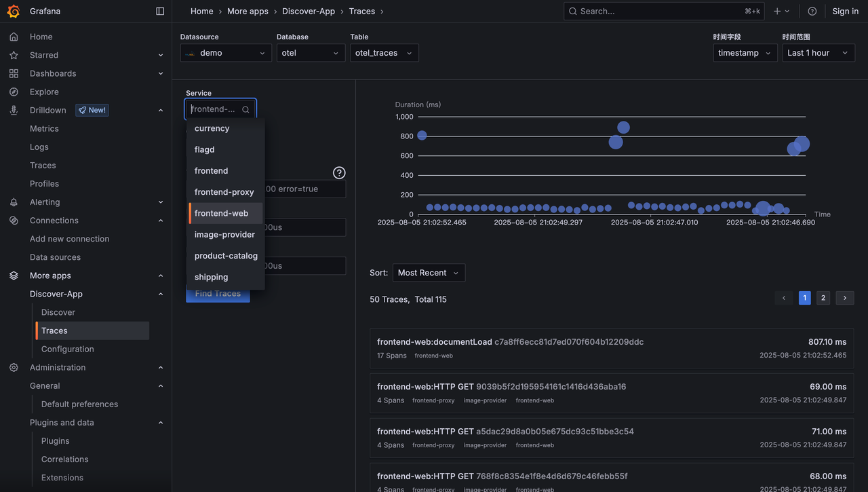Screen dimensions: 868x492
Task: Click the Dashboards grid icon
Action: point(14,73)
